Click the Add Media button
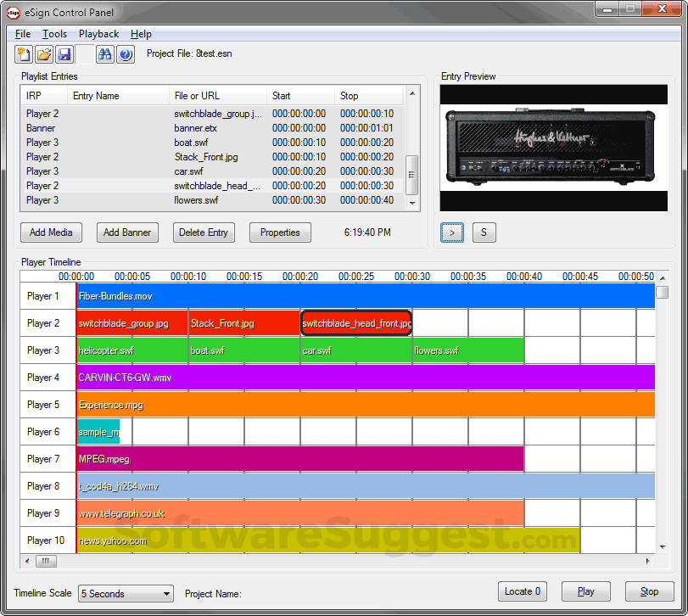Screen dimensions: 688x616 coord(51,232)
